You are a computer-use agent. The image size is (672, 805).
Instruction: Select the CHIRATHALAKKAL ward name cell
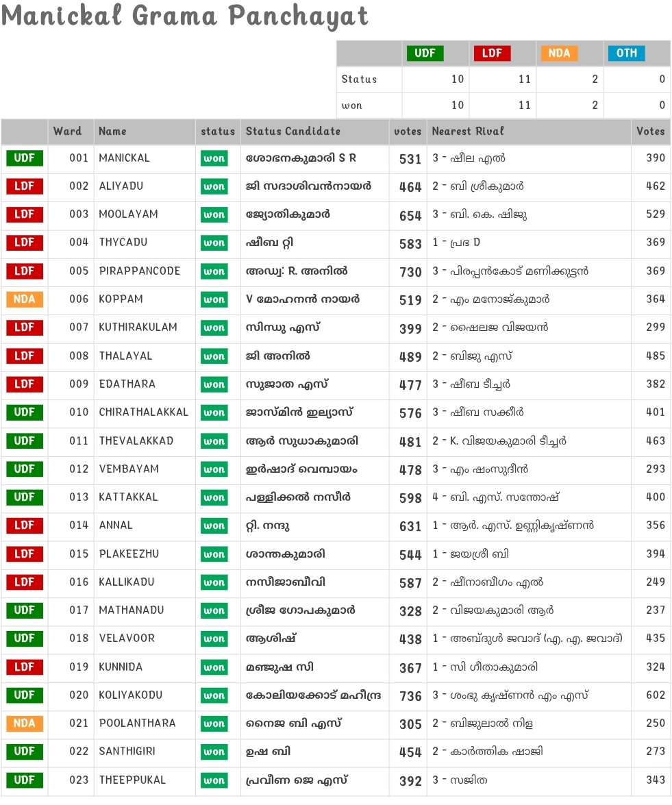143,412
